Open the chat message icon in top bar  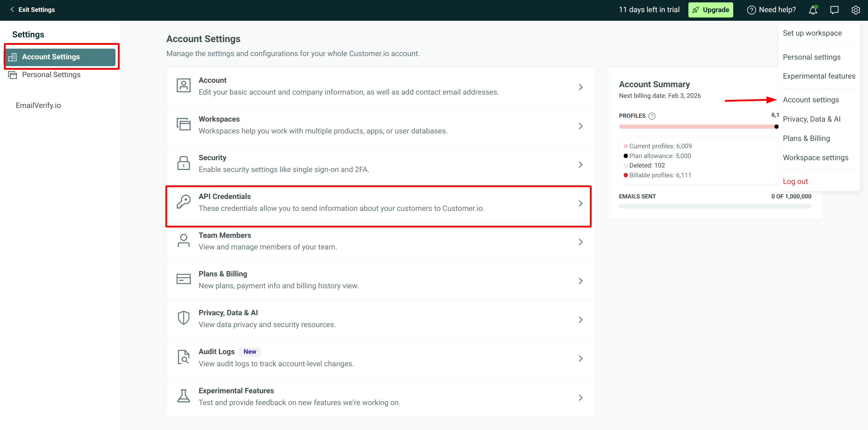(x=834, y=10)
